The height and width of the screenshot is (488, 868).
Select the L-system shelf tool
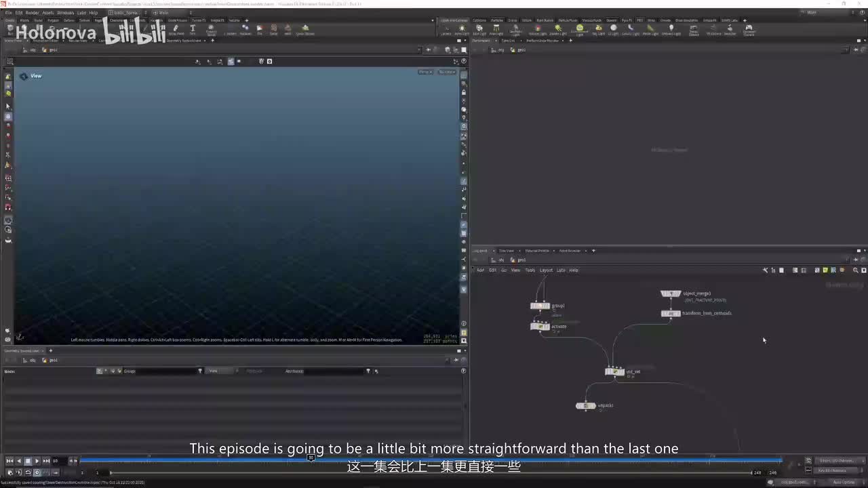click(x=231, y=30)
